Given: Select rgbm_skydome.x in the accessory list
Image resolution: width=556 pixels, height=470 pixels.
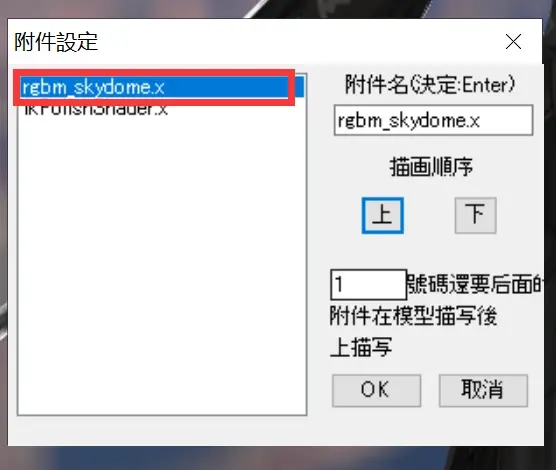Looking at the screenshot, I should point(162,87).
